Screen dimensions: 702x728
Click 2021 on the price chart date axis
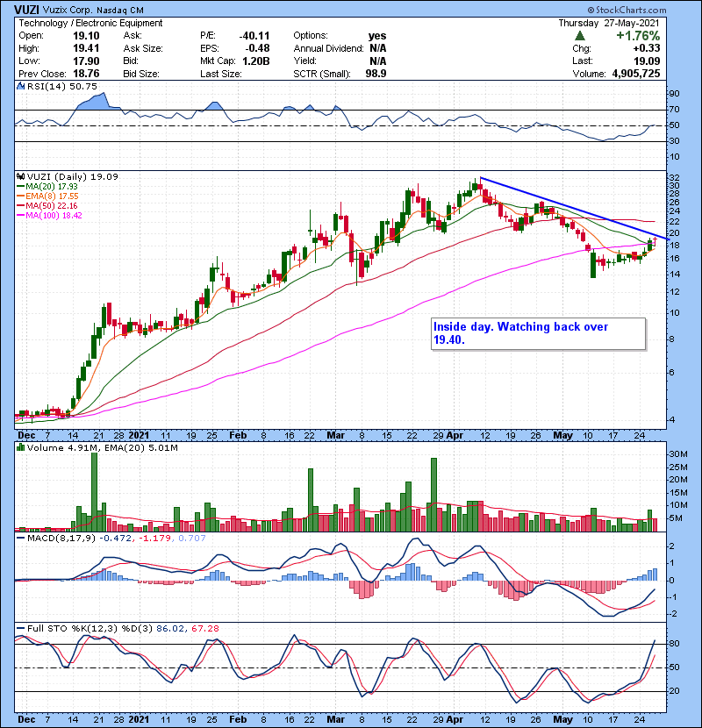[139, 436]
